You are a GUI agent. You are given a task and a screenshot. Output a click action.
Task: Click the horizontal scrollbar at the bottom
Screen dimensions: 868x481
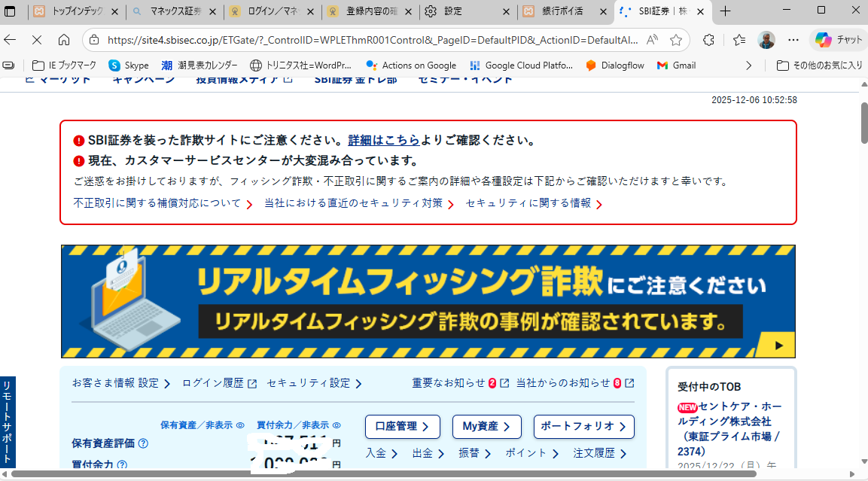coord(376,474)
